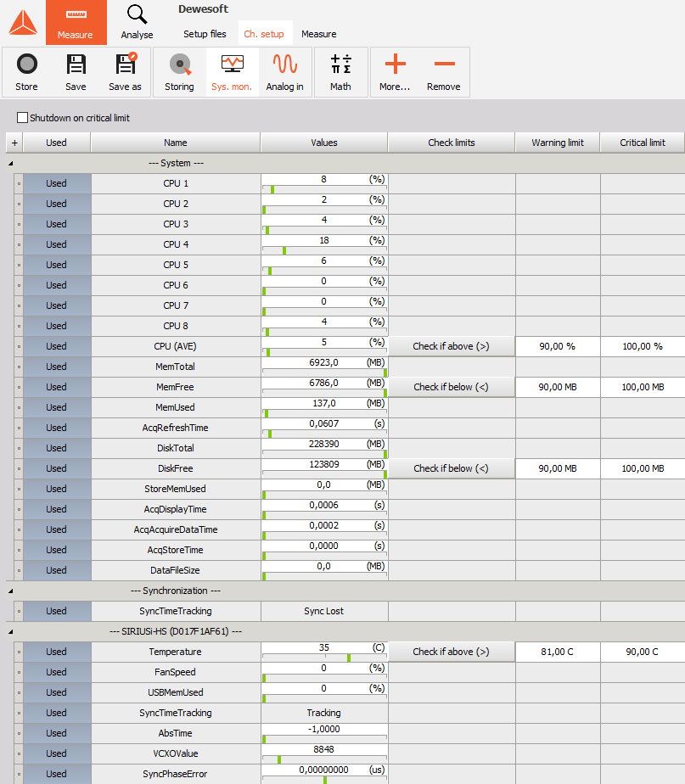Click the Tracking status value
The image size is (685, 784).
click(x=324, y=713)
